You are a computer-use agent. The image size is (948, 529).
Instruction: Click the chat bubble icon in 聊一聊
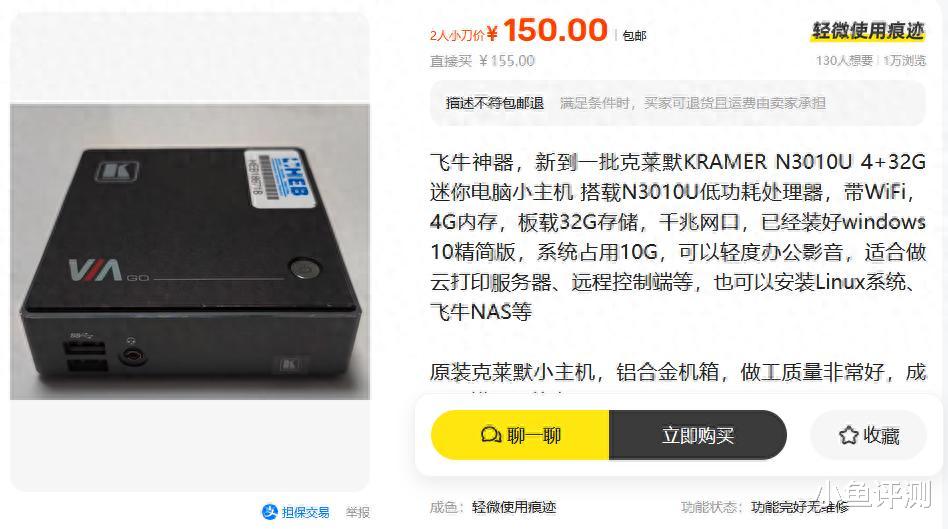pyautogui.click(x=490, y=435)
